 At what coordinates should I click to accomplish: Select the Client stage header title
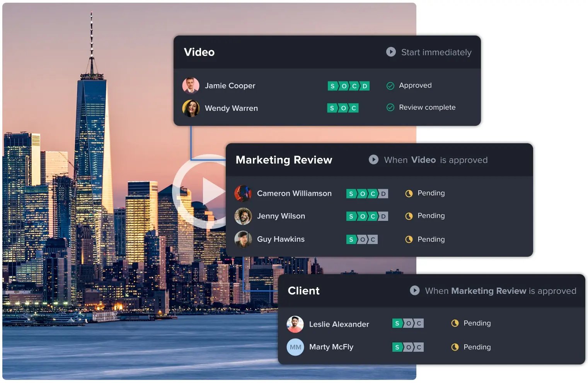tap(303, 291)
